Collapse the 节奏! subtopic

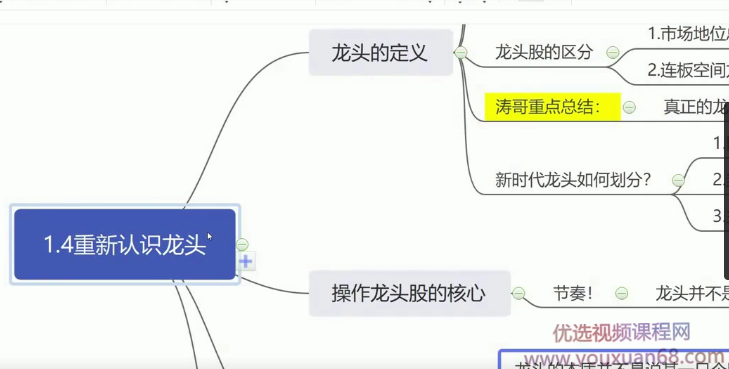click(x=622, y=293)
